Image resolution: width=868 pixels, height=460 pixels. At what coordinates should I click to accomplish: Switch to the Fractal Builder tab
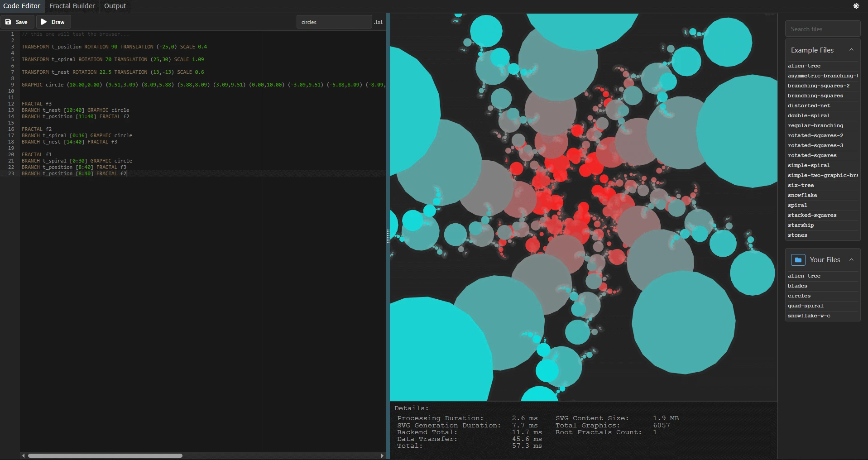coord(72,6)
